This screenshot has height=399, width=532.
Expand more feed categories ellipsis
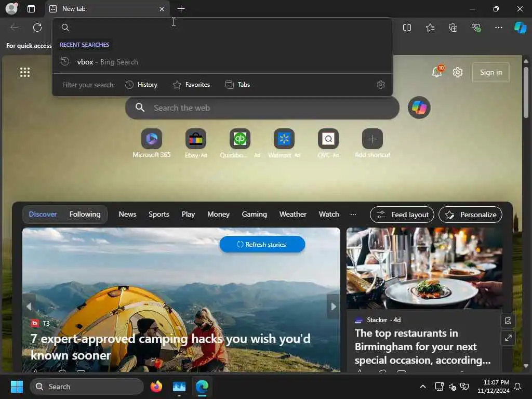pos(353,214)
